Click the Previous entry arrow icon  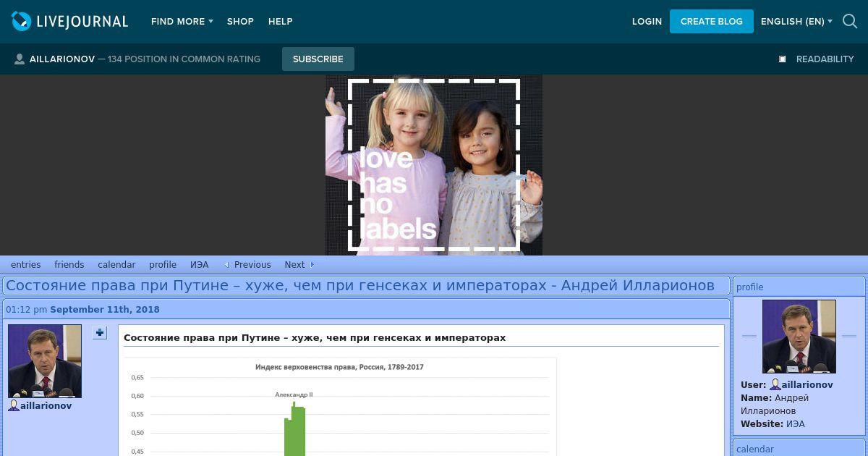(x=226, y=265)
